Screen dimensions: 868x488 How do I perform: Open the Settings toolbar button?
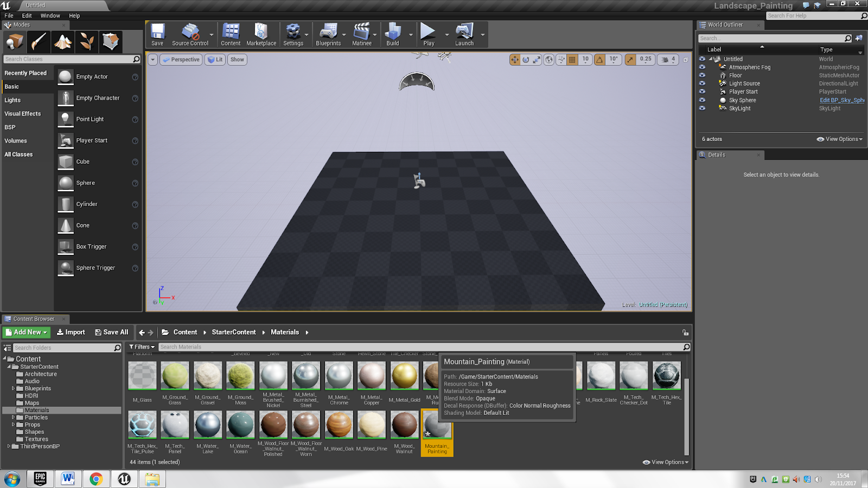293,35
